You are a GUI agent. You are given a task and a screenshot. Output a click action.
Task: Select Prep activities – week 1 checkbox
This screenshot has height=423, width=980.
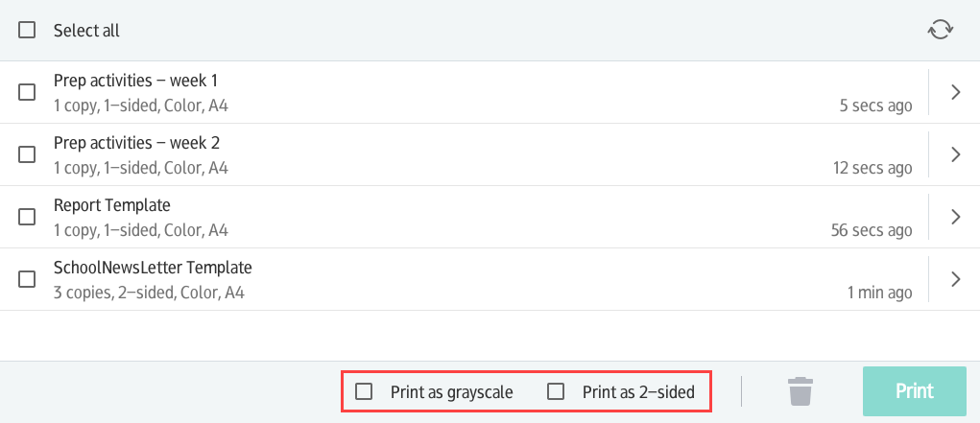click(x=27, y=92)
